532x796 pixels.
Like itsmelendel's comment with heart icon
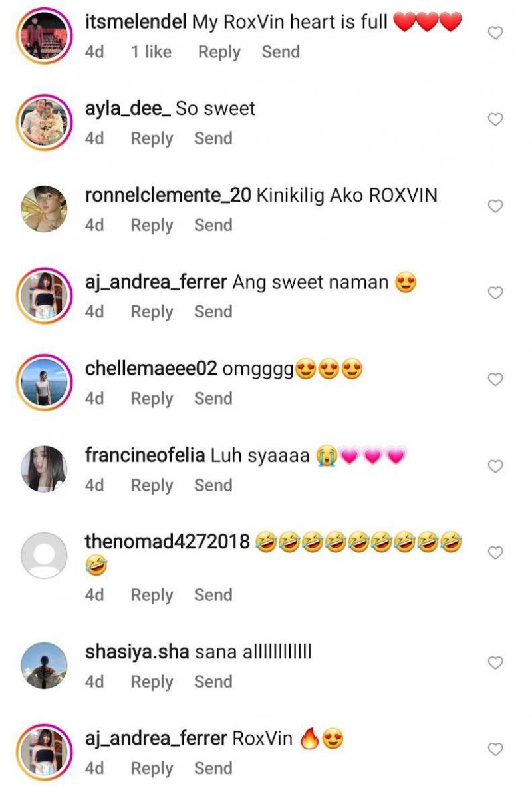click(x=495, y=33)
